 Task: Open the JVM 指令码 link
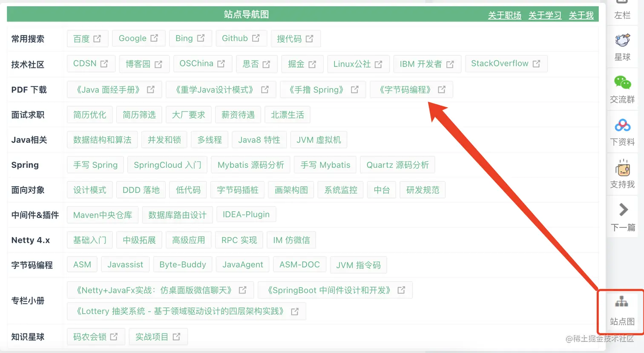click(358, 265)
